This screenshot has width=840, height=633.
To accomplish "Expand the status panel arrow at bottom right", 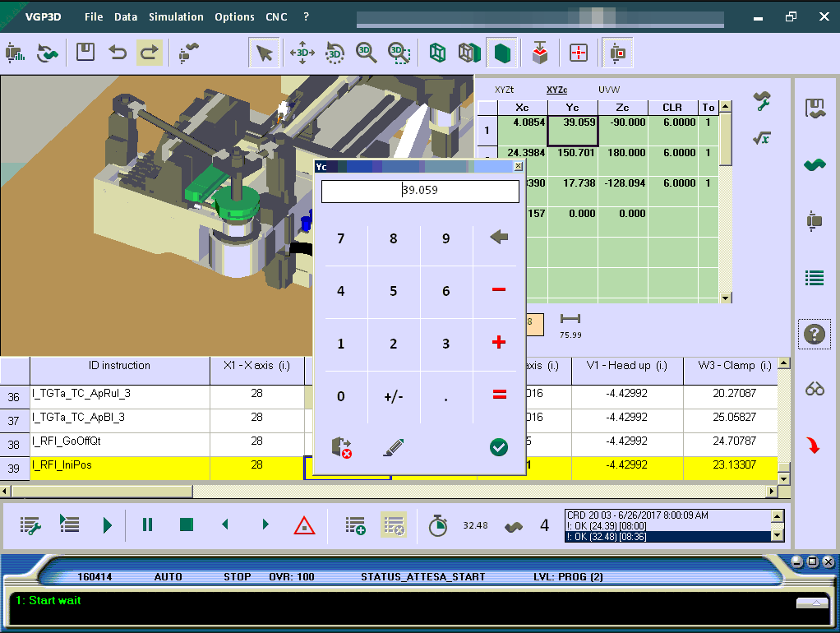I will click(x=812, y=603).
